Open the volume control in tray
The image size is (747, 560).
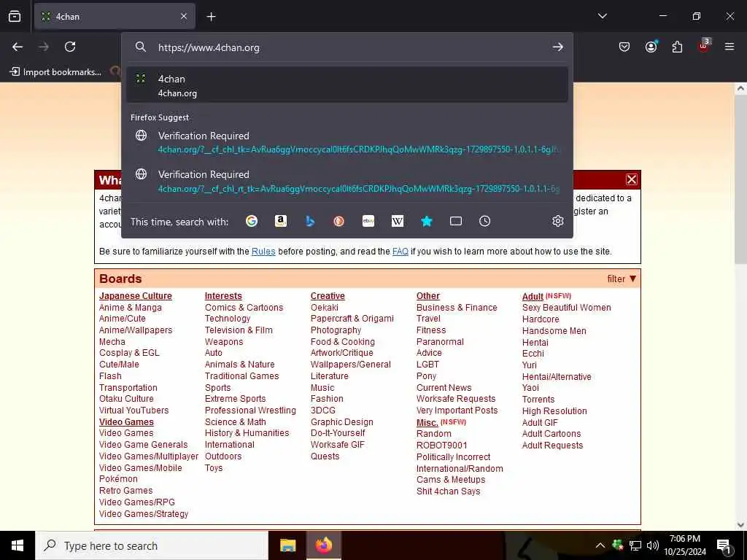(653, 545)
